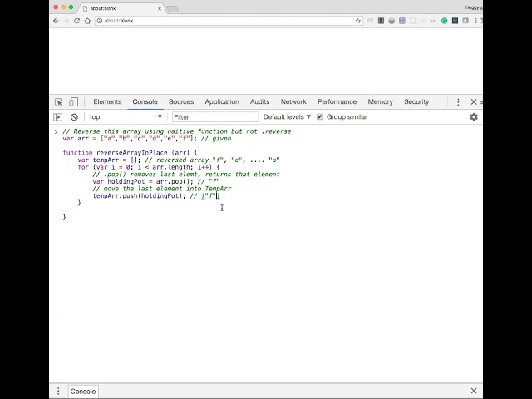This screenshot has width=532, height=399.
Task: Open Chrome menu three-dot icon
Action: point(476,21)
